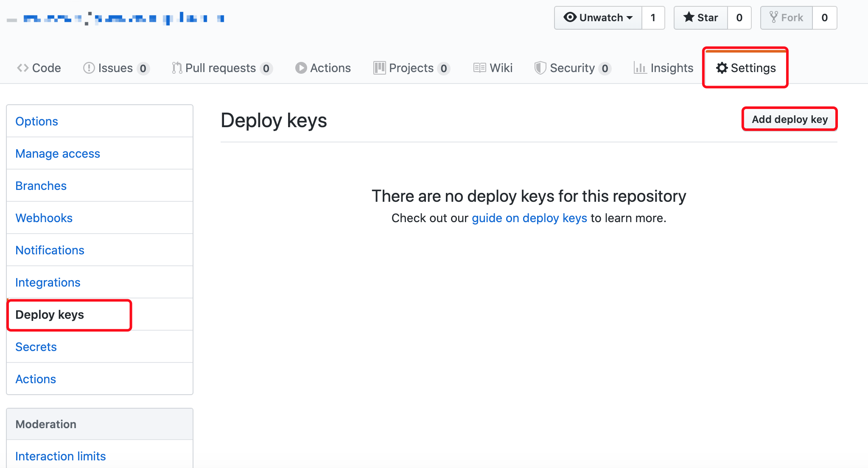Open Interaction limits under Moderation
Image resolution: width=868 pixels, height=468 pixels.
coord(60,456)
